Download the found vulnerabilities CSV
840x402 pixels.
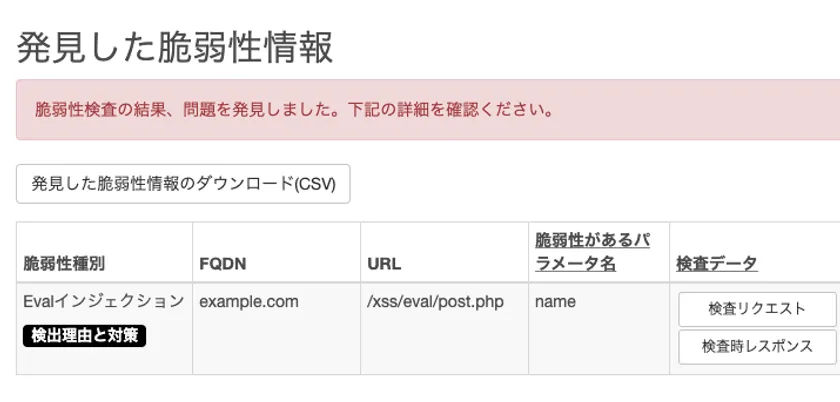183,184
